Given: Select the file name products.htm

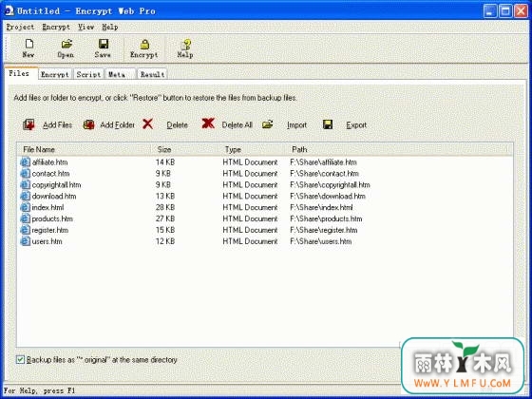Looking at the screenshot, I should pos(52,218).
